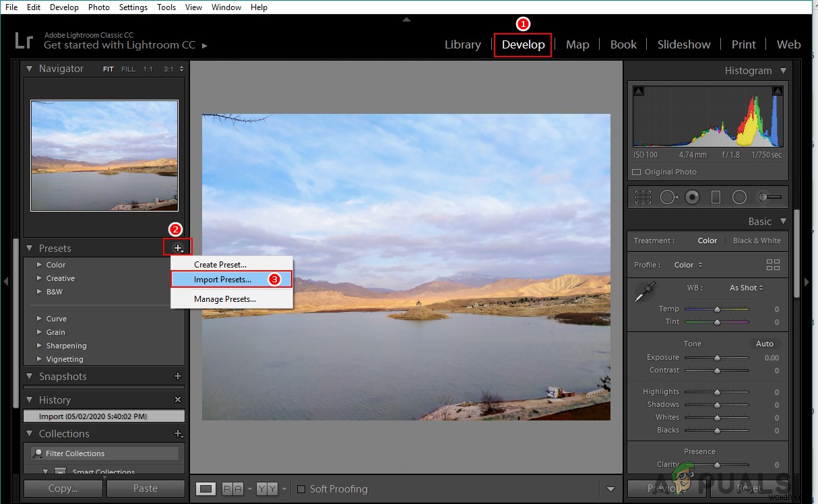818x504 pixels.
Task: Select the Adjustment Brush tool
Action: coord(769,197)
